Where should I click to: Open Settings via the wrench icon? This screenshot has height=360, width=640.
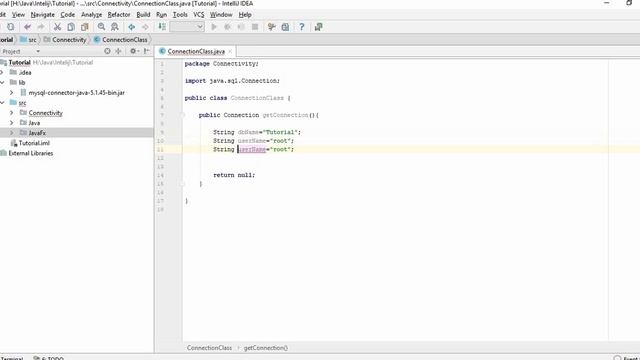[271, 27]
